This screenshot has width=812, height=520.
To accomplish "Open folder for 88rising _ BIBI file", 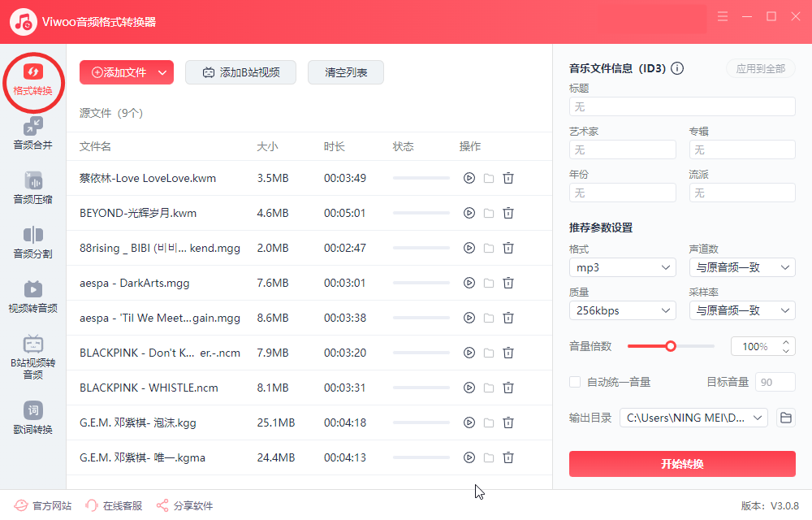I will (489, 248).
